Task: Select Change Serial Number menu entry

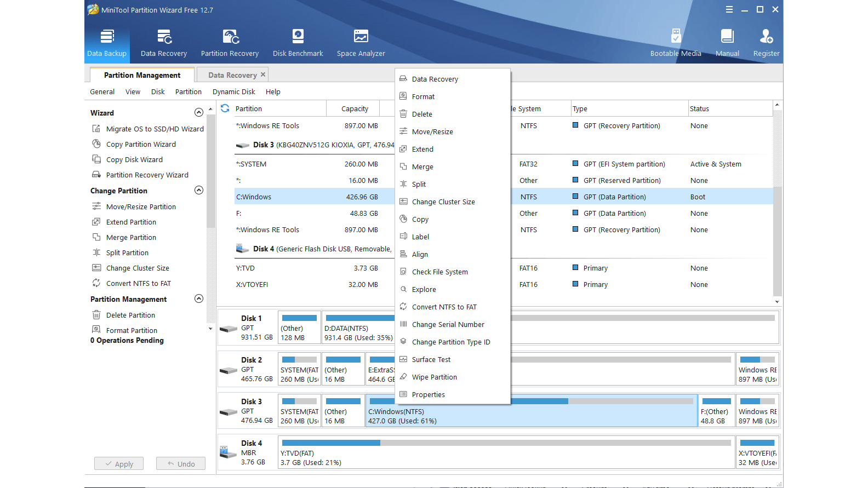Action: (448, 325)
